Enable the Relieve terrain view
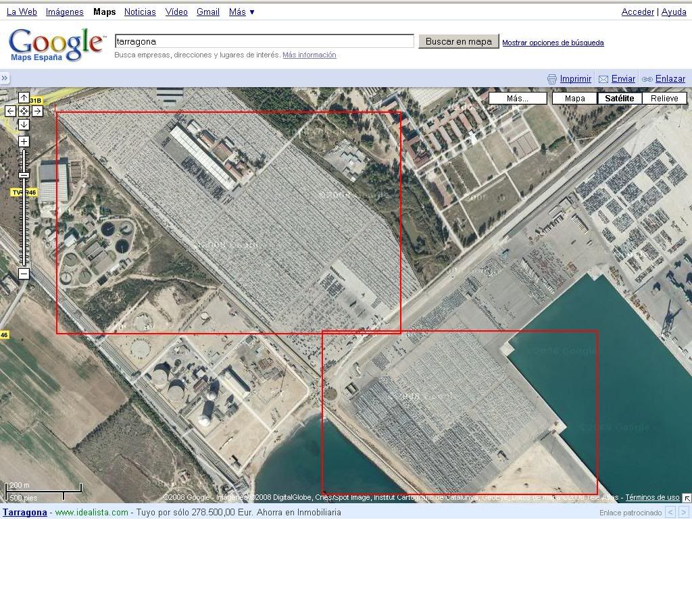Image resolution: width=692 pixels, height=616 pixels. coord(664,99)
